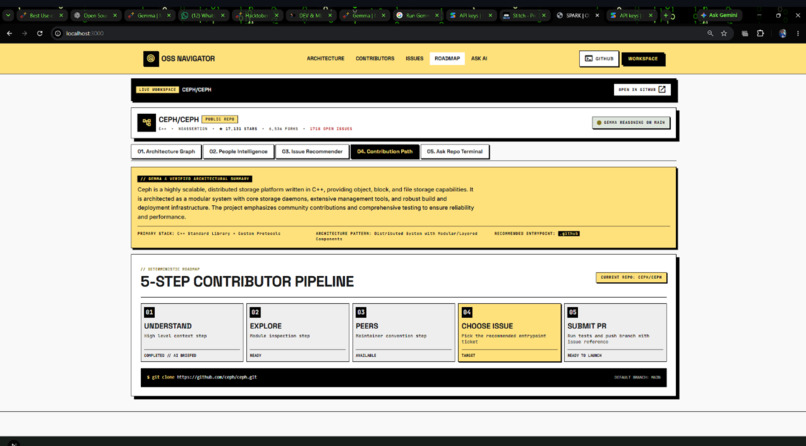View site information icon beside localhost
Image resolution: width=806 pixels, height=446 pixels.
click(58, 33)
